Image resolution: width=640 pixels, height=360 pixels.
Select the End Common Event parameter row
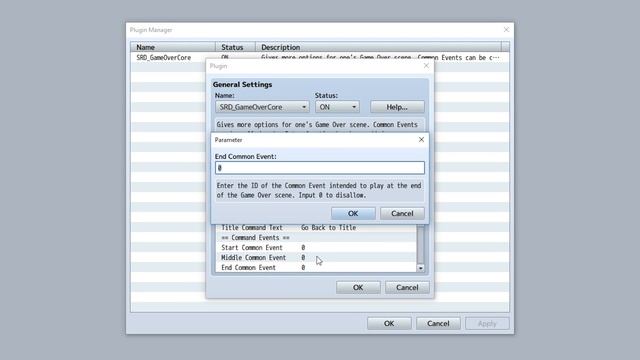coord(316,268)
